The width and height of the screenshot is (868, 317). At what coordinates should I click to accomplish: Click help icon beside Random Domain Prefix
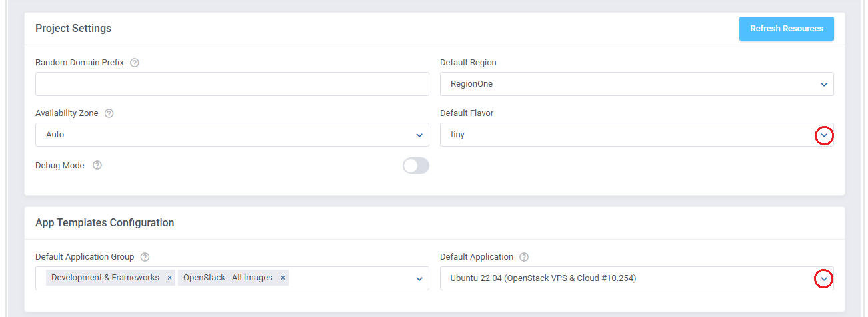[135, 63]
